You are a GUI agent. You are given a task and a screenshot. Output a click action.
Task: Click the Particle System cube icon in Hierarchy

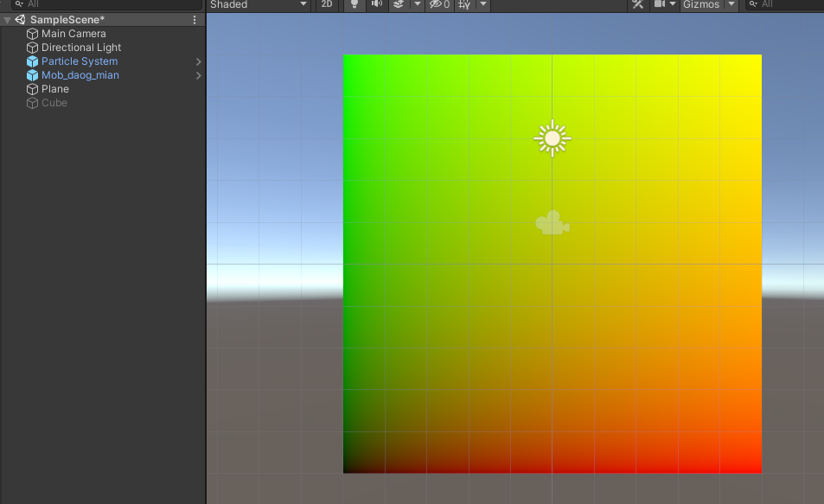(x=32, y=61)
